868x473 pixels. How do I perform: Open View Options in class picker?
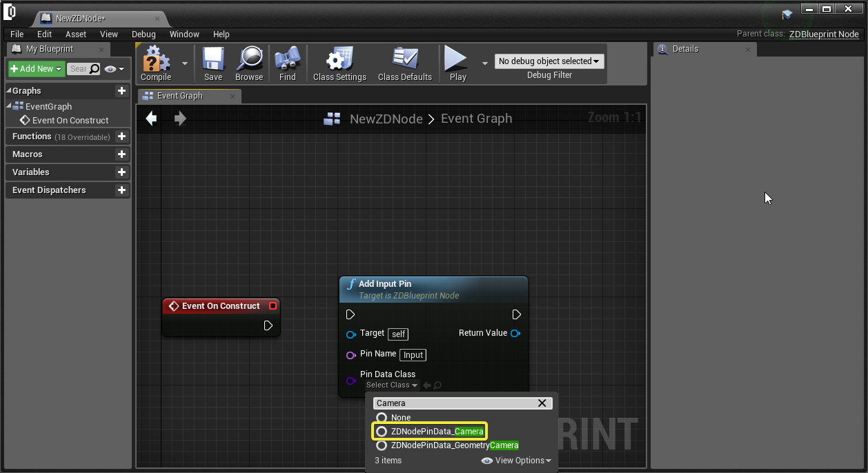tap(517, 461)
